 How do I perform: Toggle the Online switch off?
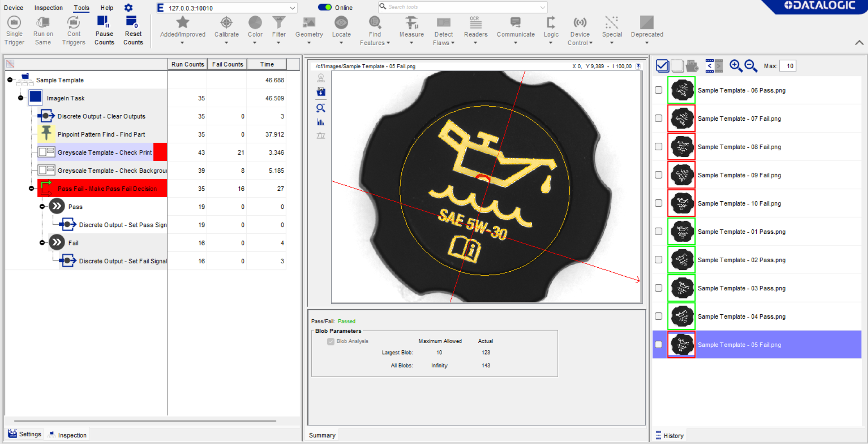324,7
